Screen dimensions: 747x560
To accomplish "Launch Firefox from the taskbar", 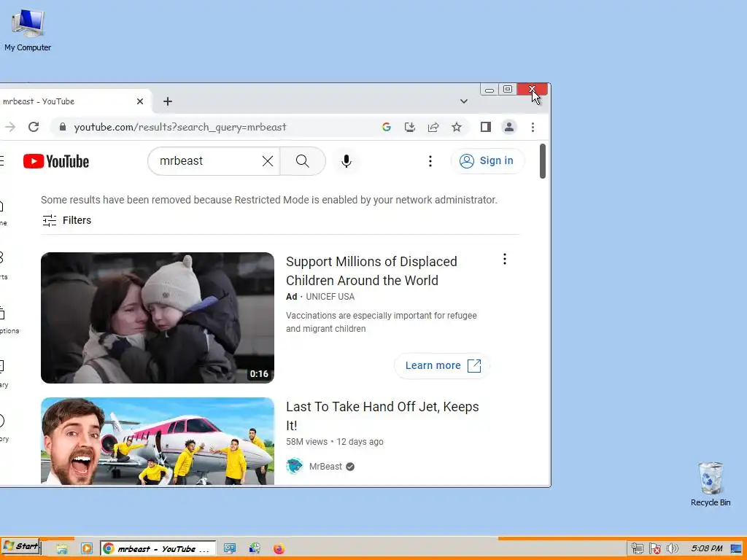I will tap(279, 548).
